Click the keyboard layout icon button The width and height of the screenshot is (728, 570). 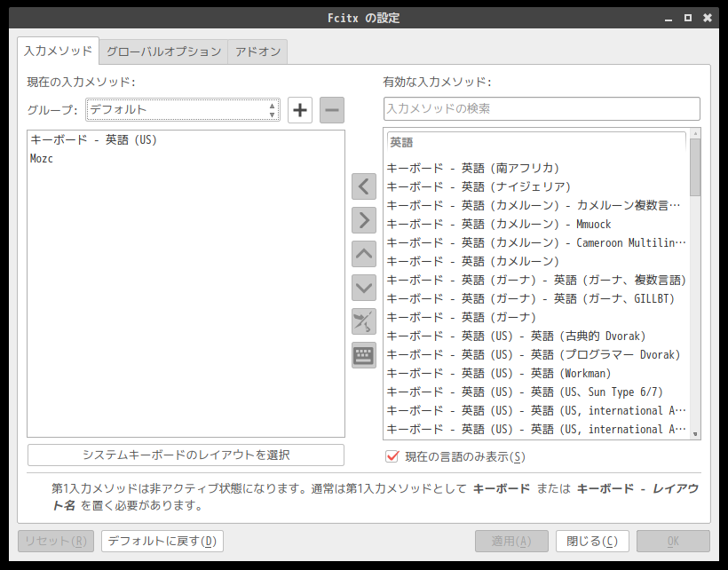(x=363, y=355)
